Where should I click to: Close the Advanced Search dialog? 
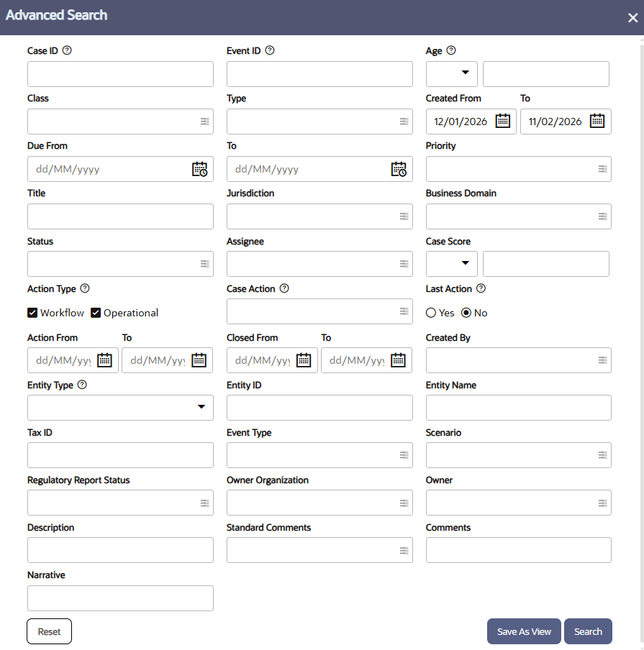pyautogui.click(x=632, y=18)
